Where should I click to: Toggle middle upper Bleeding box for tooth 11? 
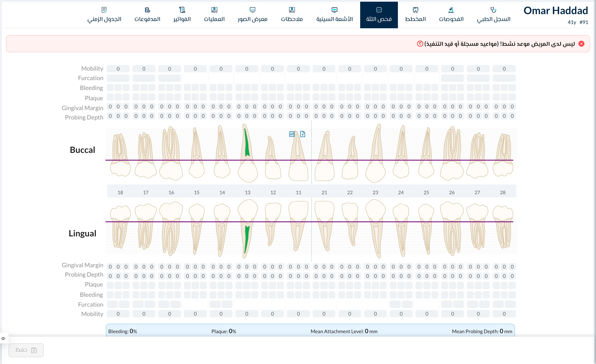pos(298,87)
